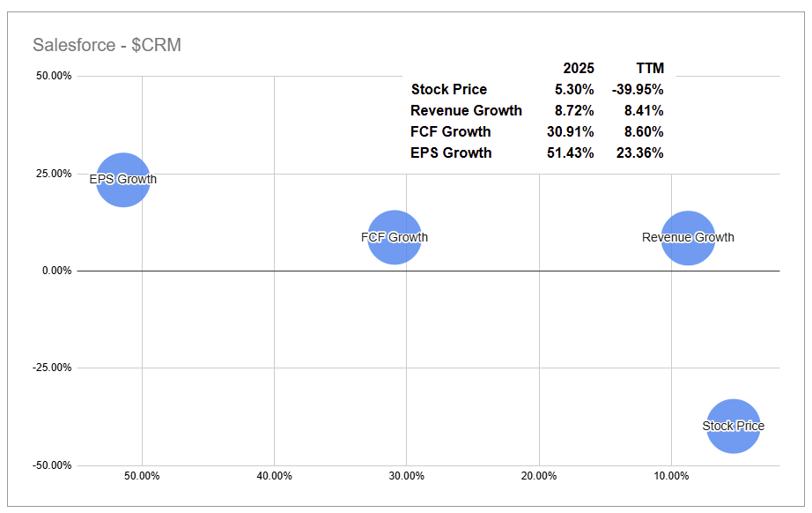
Task: Select the Stock Price bubble
Action: pos(734,426)
